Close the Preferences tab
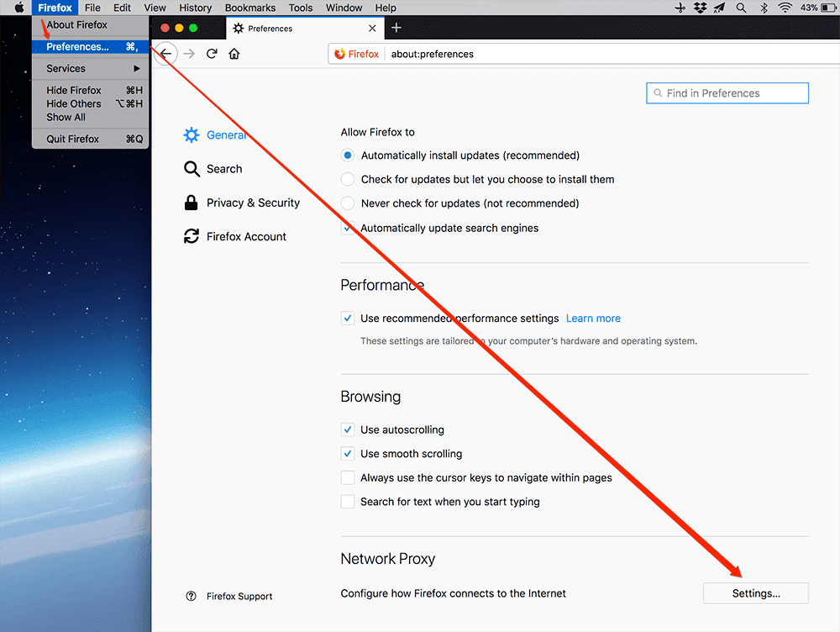Viewport: 840px width, 632px height. (x=372, y=29)
